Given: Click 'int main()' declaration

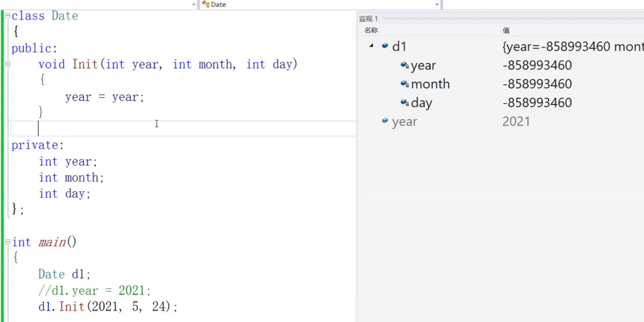Looking at the screenshot, I should [x=44, y=242].
